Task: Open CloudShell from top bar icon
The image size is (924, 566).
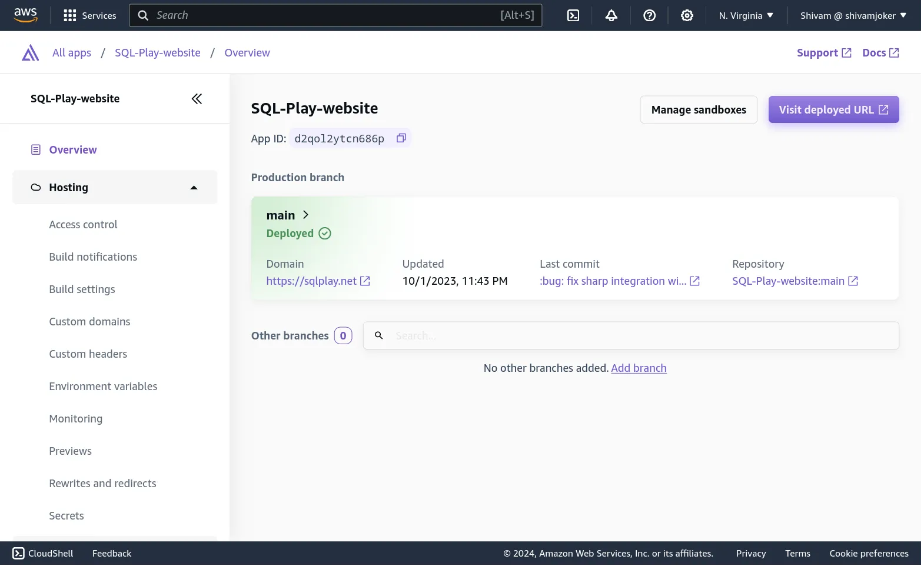Action: coord(573,15)
